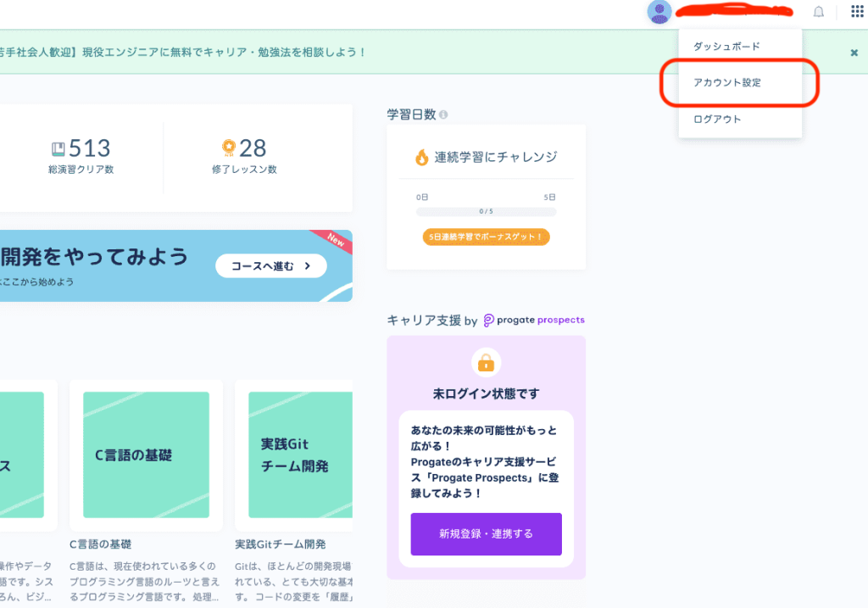
Task: Click the orange lock icon
Action: 486,363
